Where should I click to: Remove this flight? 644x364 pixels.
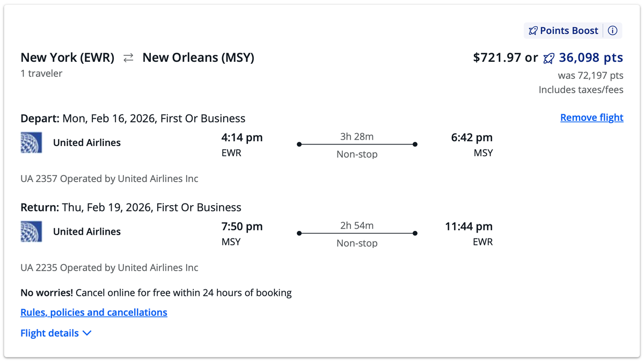pyautogui.click(x=591, y=117)
